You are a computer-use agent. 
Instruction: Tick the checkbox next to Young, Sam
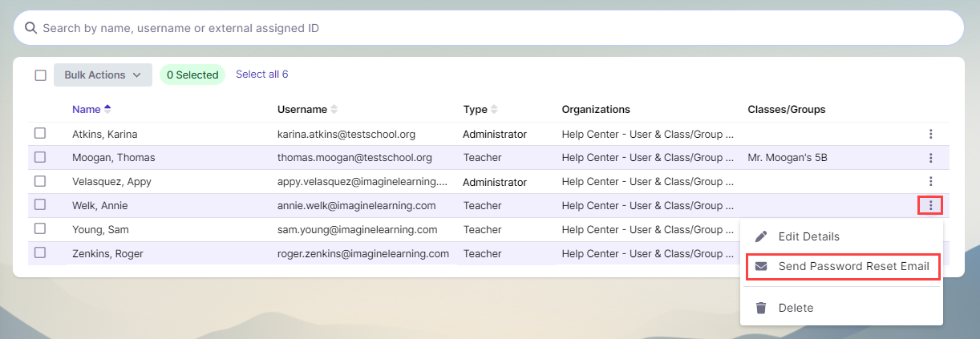pyautogui.click(x=40, y=229)
